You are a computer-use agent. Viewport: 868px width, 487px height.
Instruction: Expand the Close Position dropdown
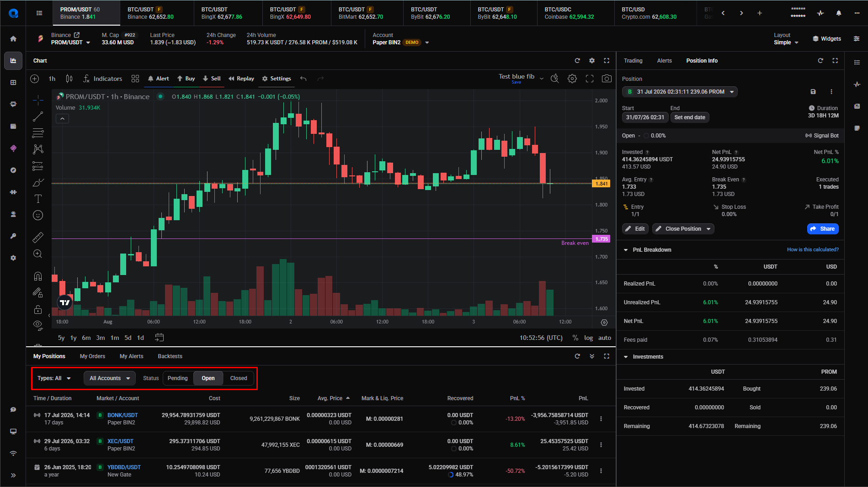(708, 229)
